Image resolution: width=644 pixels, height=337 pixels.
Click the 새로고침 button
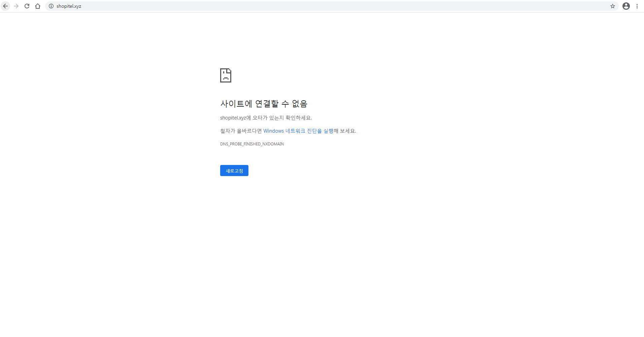(234, 171)
